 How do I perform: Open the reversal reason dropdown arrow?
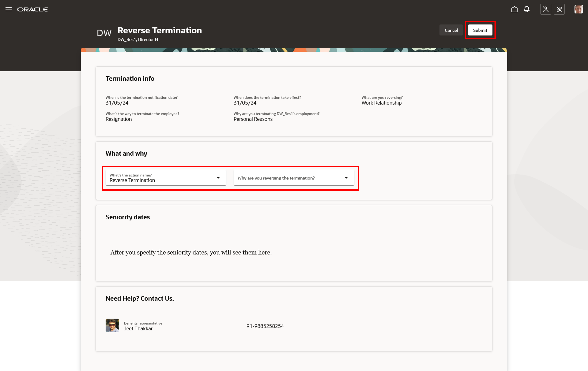coord(346,178)
